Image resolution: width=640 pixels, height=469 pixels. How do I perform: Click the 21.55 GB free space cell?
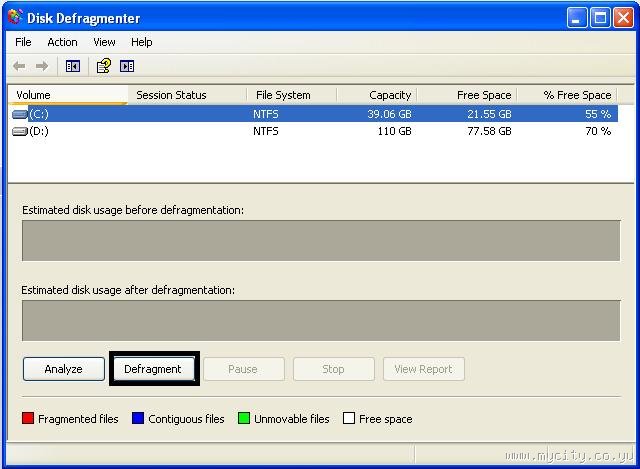489,114
